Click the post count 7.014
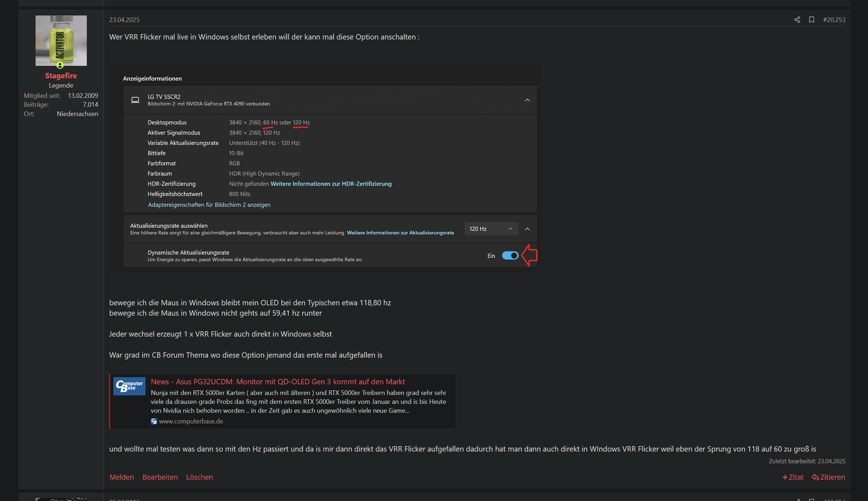 pyautogui.click(x=90, y=105)
